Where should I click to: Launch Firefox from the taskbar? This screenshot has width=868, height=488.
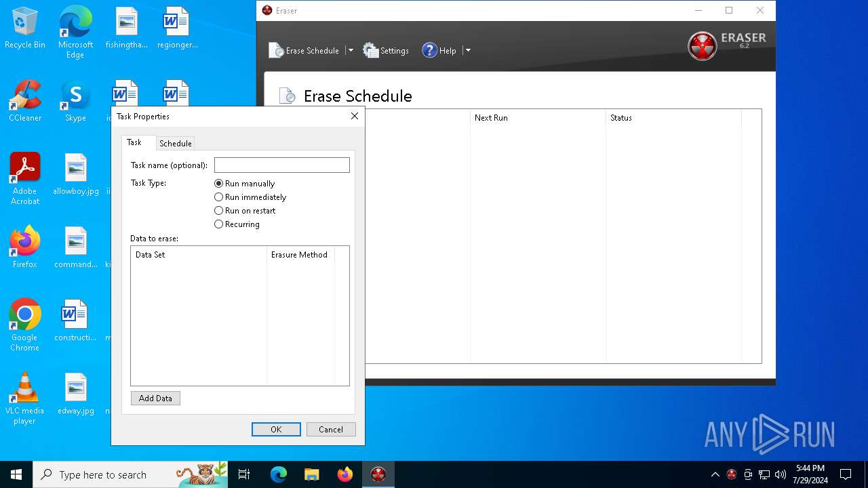click(344, 474)
